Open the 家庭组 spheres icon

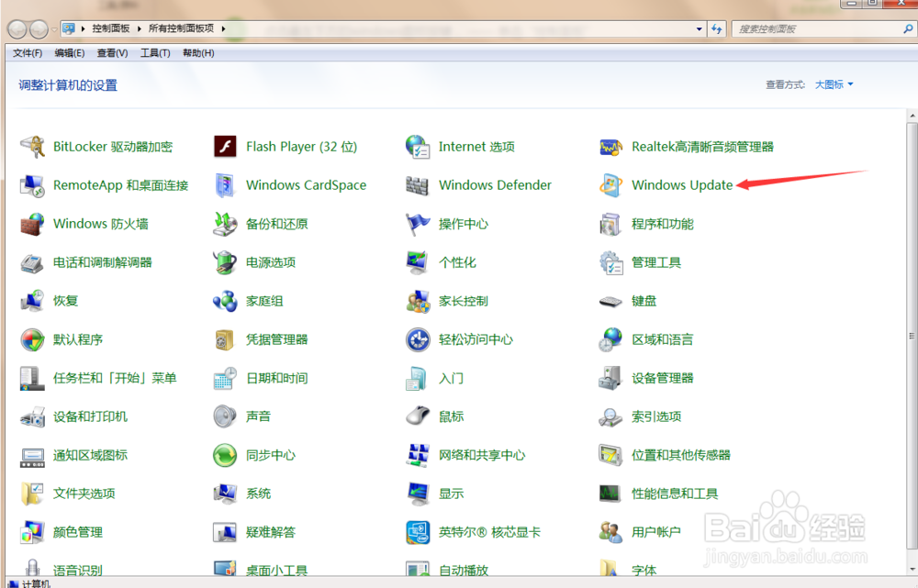[225, 301]
